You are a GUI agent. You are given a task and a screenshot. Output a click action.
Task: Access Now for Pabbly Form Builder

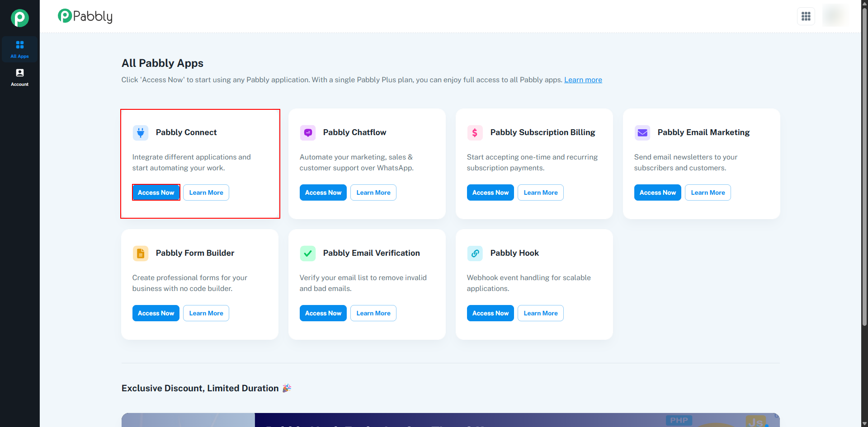156,313
